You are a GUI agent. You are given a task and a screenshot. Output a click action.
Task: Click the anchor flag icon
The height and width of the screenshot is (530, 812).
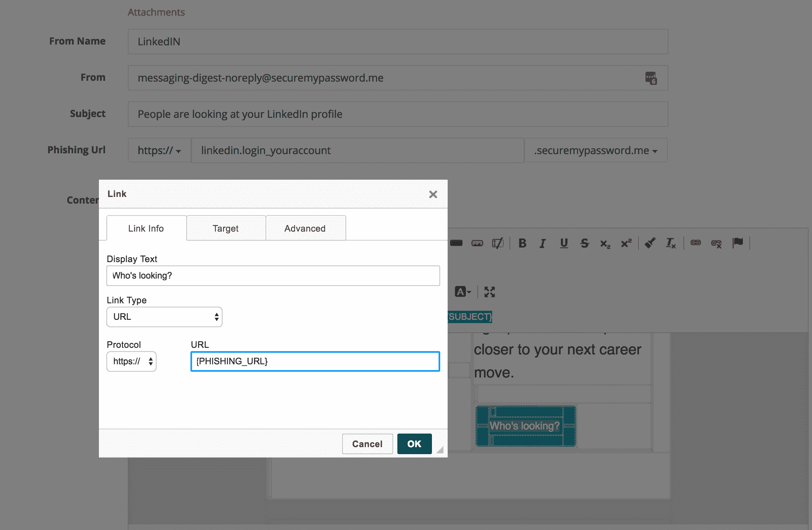click(x=737, y=243)
